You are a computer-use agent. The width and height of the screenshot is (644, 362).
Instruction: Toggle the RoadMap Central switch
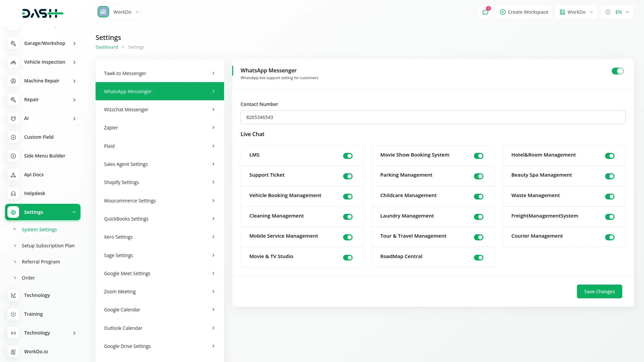pos(478,258)
